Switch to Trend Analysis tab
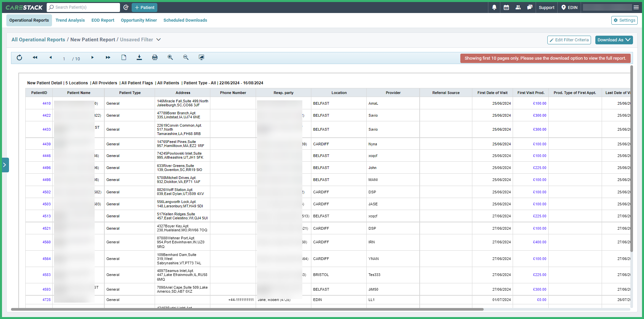This screenshot has width=644, height=319. tap(70, 20)
